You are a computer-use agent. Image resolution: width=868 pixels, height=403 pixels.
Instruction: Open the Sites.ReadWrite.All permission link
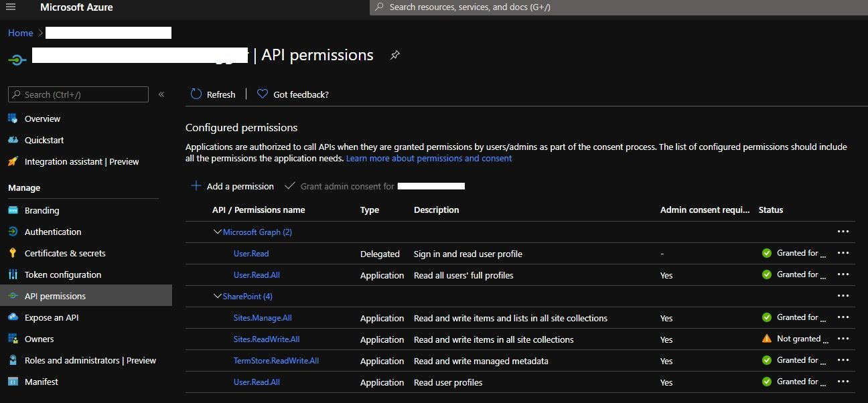pyautogui.click(x=267, y=339)
